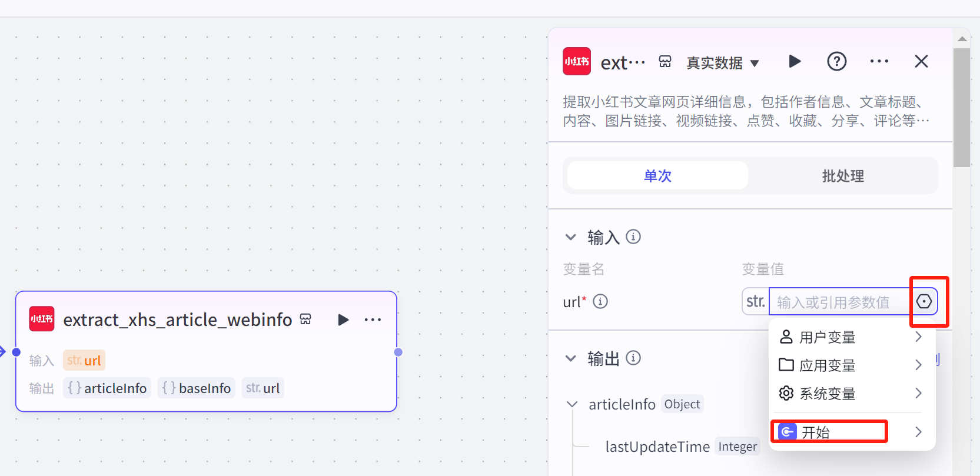
Task: Click the extract_xhs_article_webinfo node title
Action: tap(178, 319)
